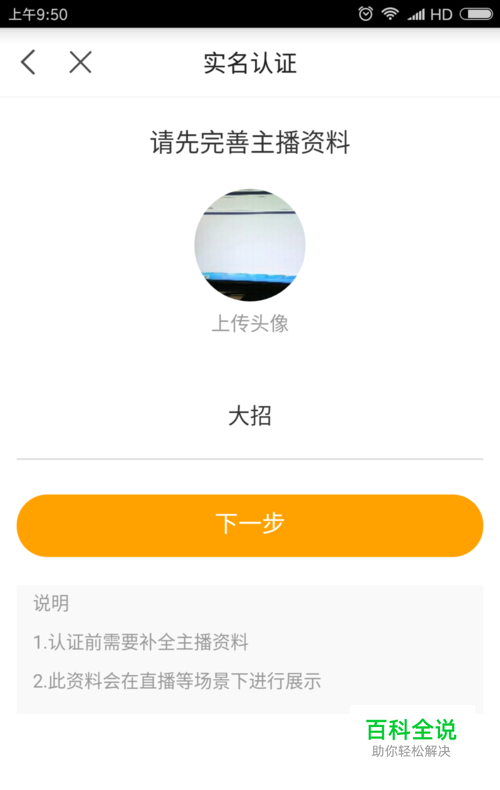Tap the underline below the nickname
500x790 pixels.
pyautogui.click(x=250, y=459)
